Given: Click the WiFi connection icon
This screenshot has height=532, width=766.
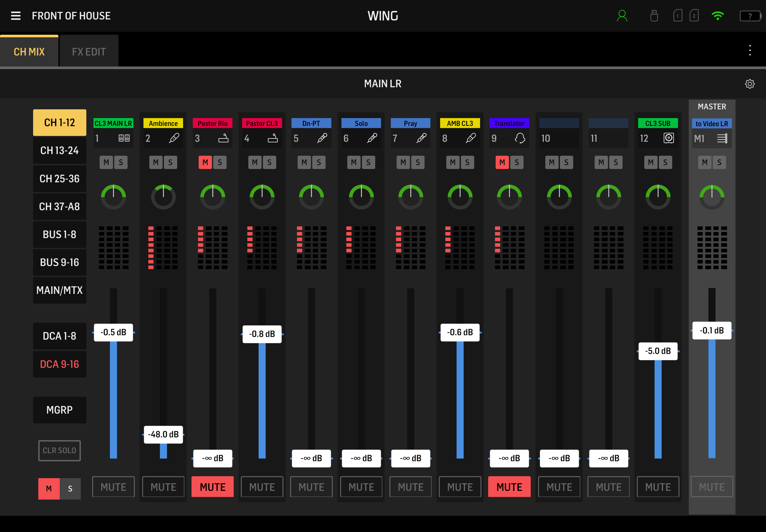Looking at the screenshot, I should tap(717, 16).
